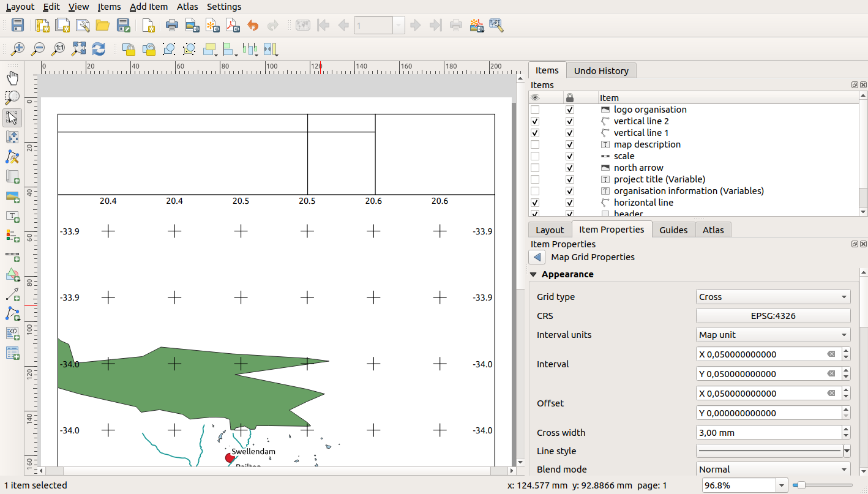868x494 pixels.
Task: Print the layout
Action: click(x=171, y=25)
